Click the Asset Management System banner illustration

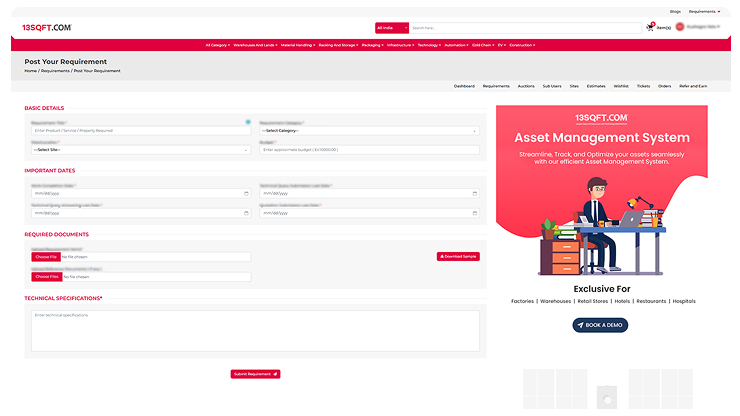(602, 226)
